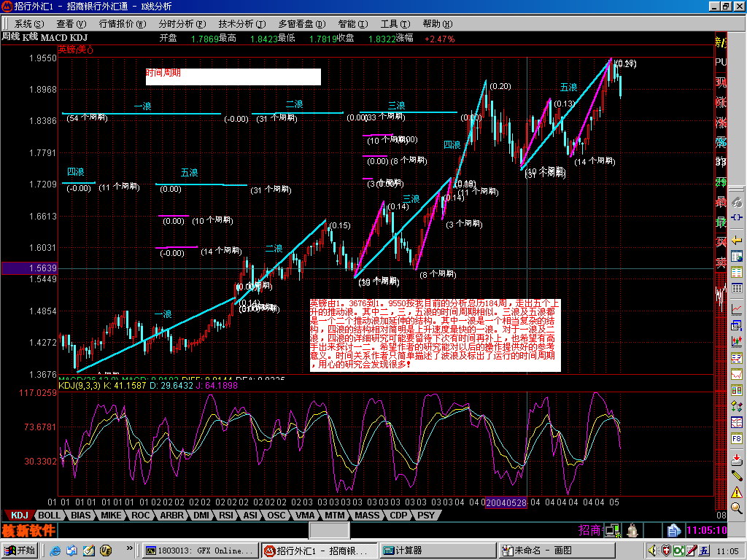Launch Internet Explorer from quick launch
Screen dimensions: 747x560
coord(55,551)
